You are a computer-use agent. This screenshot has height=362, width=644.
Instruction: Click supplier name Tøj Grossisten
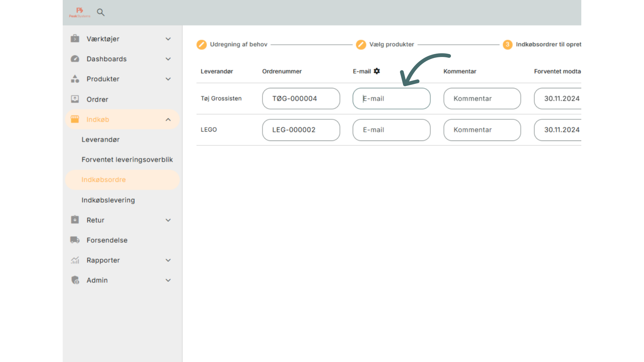221,99
